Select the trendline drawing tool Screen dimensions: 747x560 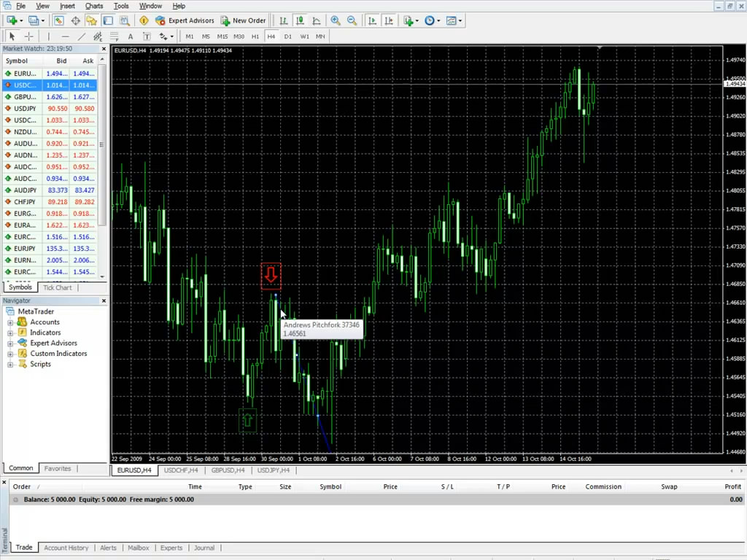tap(82, 36)
